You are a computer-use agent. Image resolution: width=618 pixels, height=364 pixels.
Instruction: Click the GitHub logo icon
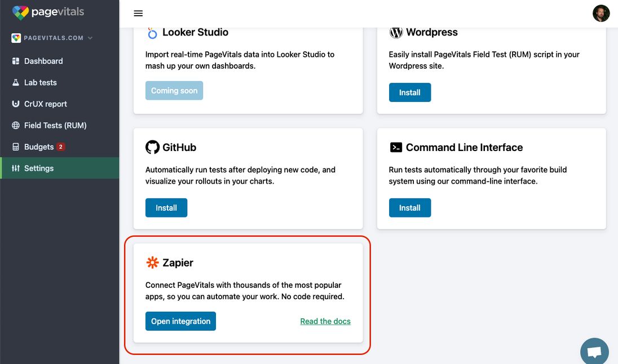[152, 147]
